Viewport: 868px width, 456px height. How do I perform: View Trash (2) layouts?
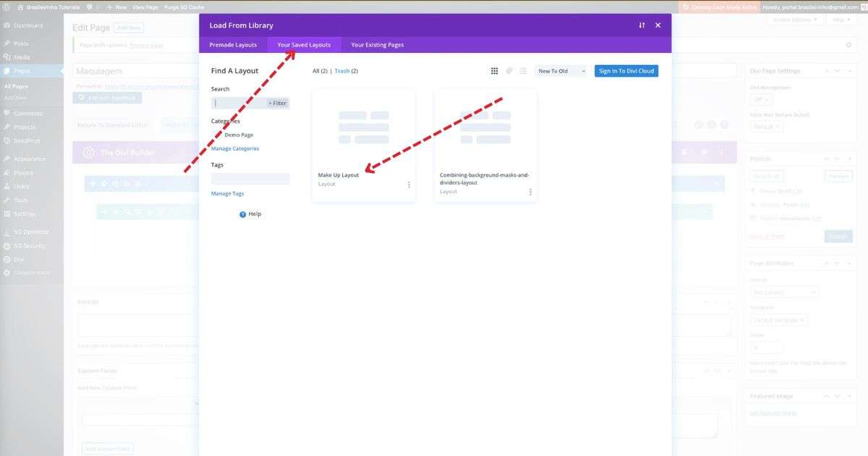pos(346,71)
